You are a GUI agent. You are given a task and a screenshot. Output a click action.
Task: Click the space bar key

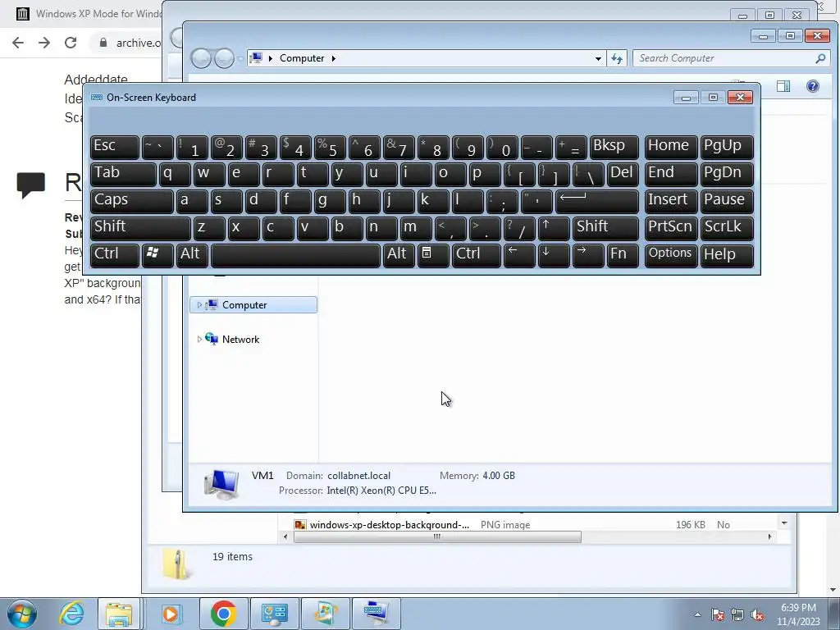295,255
